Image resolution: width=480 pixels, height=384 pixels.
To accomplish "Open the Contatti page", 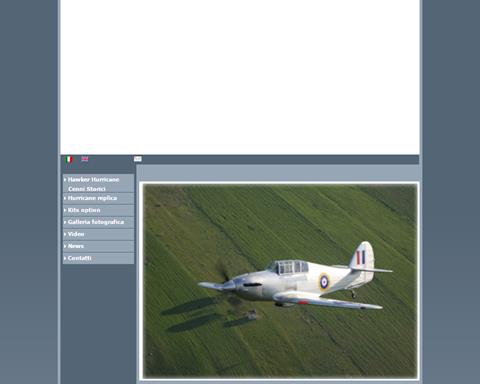I will [x=98, y=258].
